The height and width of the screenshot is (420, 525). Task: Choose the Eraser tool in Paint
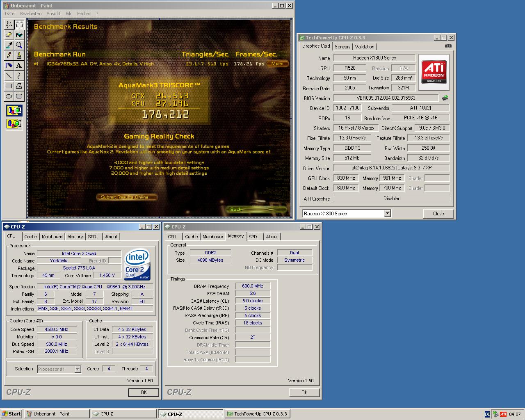click(9, 35)
